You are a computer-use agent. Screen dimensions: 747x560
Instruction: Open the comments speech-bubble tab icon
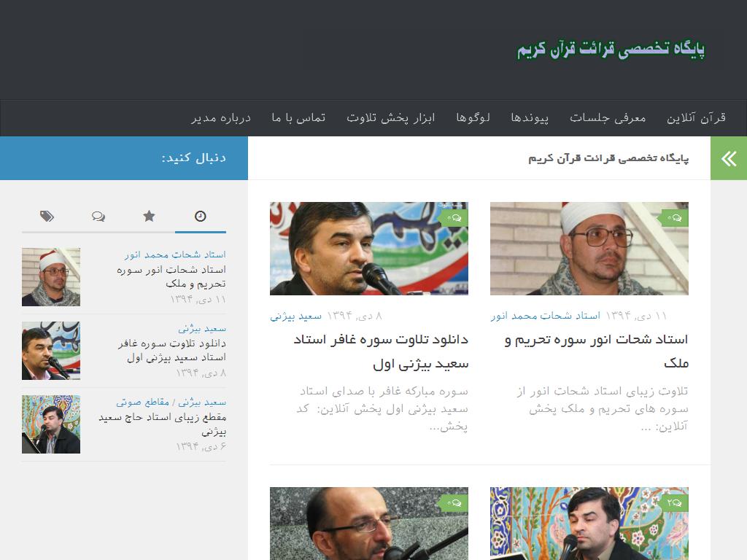coord(98,217)
